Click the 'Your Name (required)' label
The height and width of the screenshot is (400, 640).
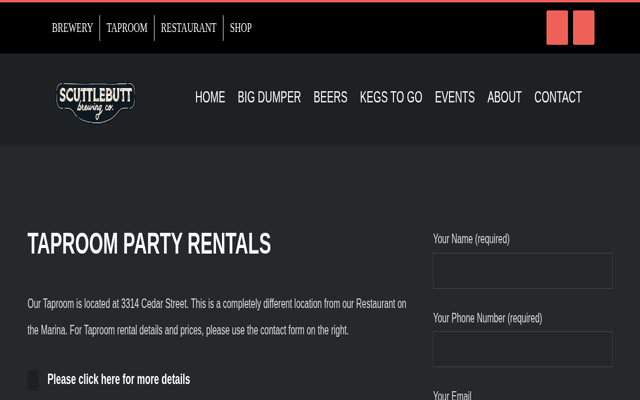(x=471, y=239)
